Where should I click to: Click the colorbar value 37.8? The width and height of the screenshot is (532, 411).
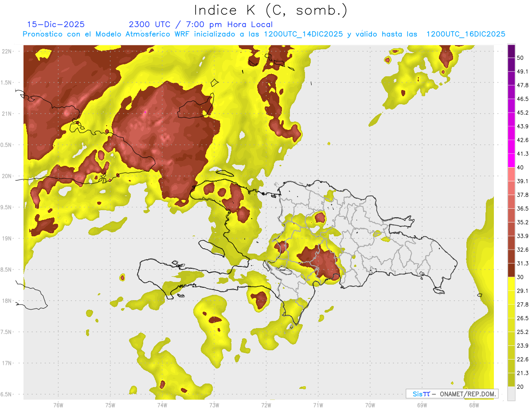click(523, 195)
